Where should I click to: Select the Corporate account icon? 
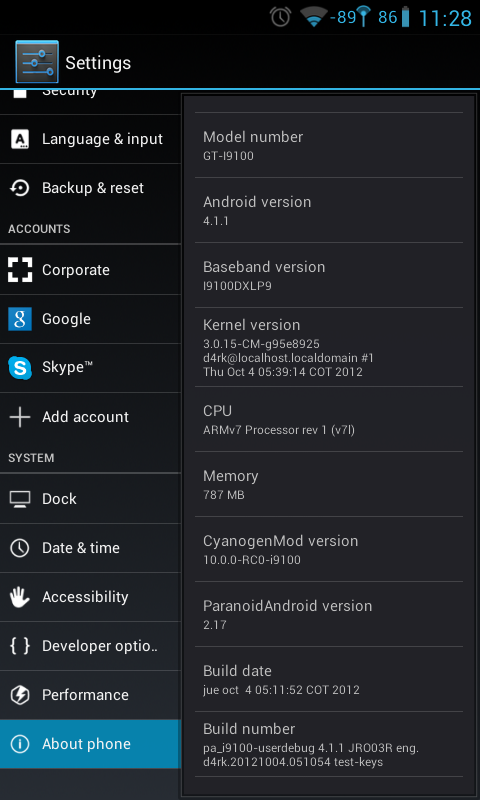coord(20,269)
